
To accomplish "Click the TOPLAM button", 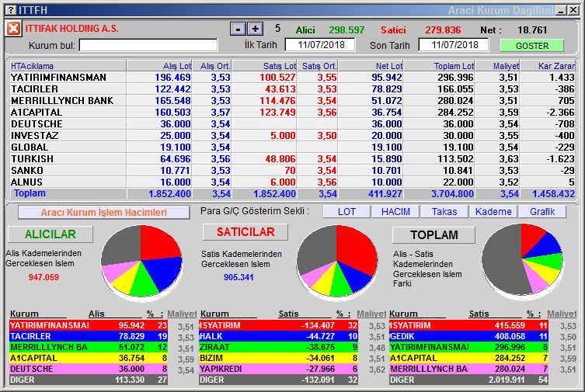I will [x=434, y=234].
